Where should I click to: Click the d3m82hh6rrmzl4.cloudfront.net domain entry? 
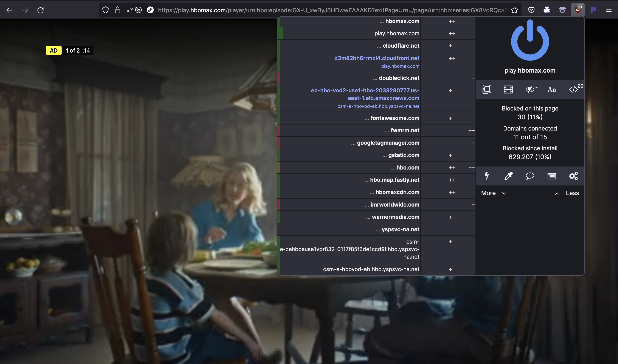point(376,58)
